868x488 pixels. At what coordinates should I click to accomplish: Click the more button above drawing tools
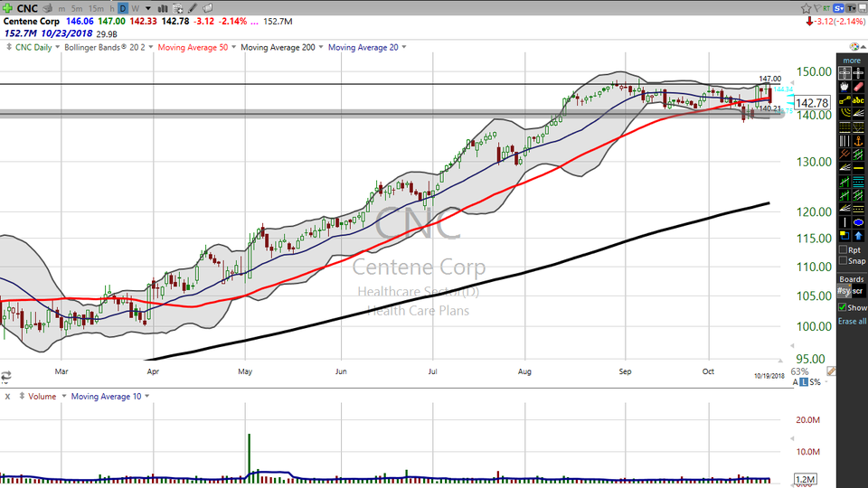point(852,61)
